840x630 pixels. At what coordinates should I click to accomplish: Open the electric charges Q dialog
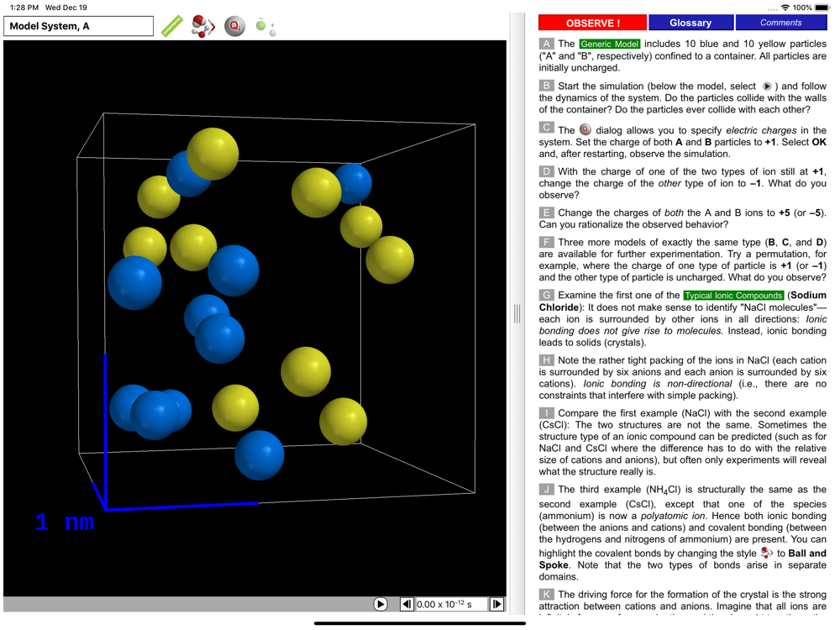(x=234, y=26)
